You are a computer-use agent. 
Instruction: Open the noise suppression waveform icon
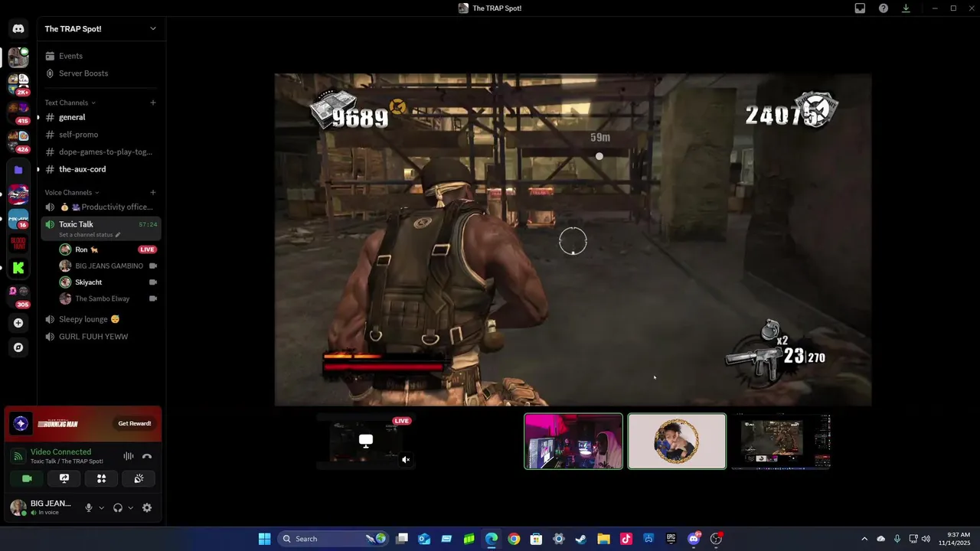point(129,456)
